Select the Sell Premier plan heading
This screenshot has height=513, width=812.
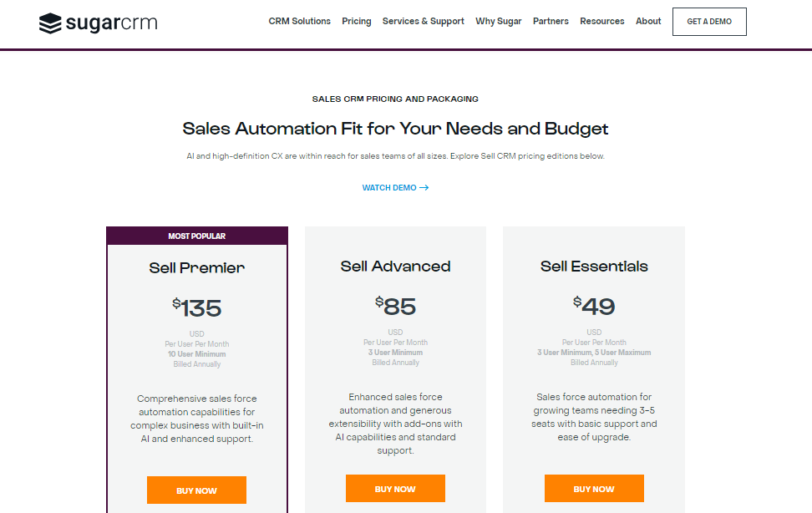197,268
